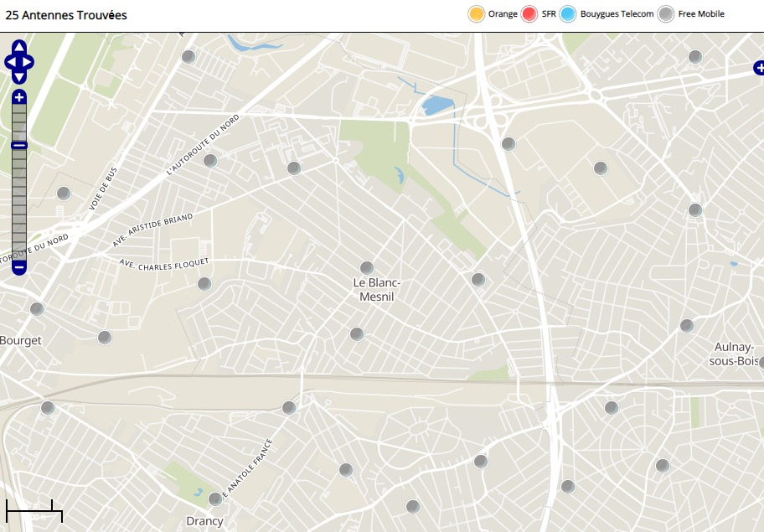This screenshot has width=764, height=532.
Task: Click the Le Blanc-Mesnil town label
Action: coord(377,290)
